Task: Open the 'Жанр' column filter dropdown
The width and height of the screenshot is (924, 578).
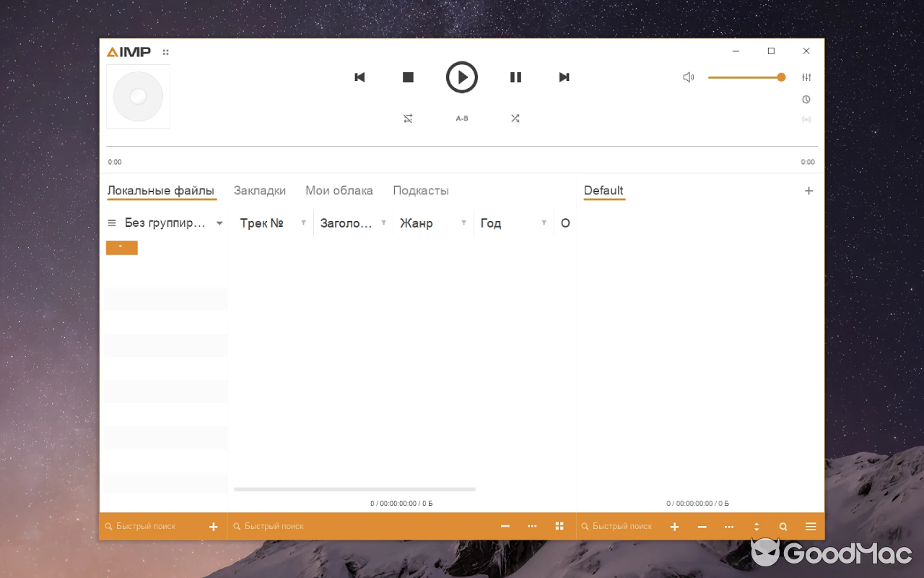Action: pos(463,223)
